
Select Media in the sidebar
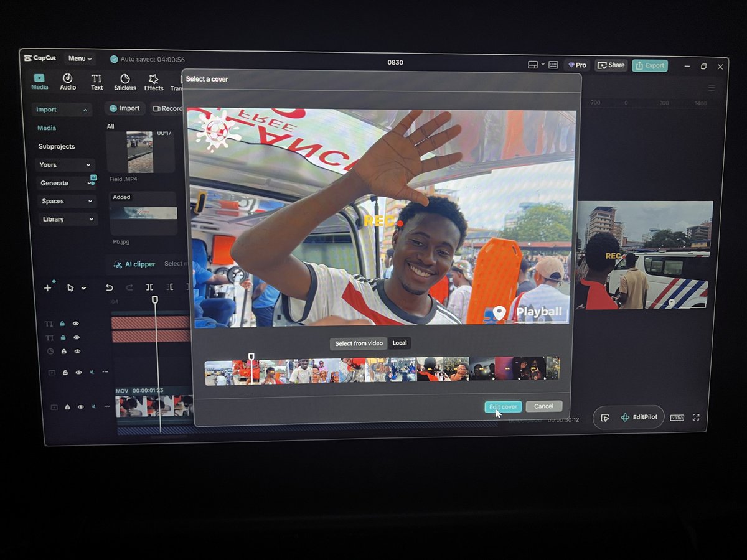[47, 128]
